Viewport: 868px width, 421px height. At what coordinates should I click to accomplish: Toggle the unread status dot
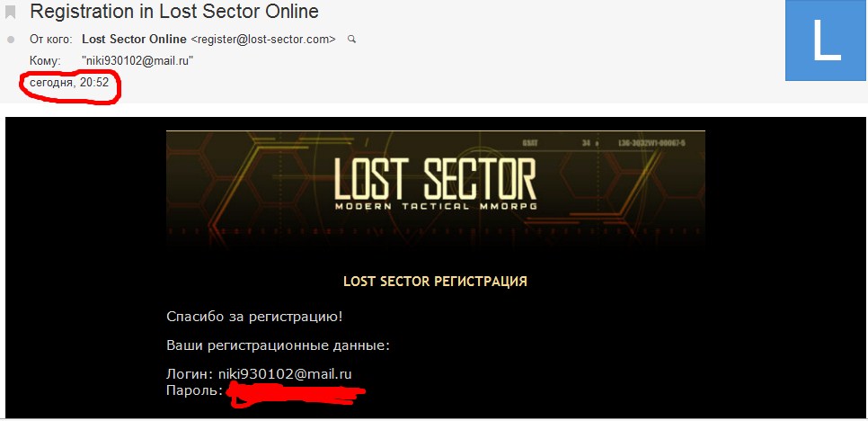pyautogui.click(x=11, y=40)
